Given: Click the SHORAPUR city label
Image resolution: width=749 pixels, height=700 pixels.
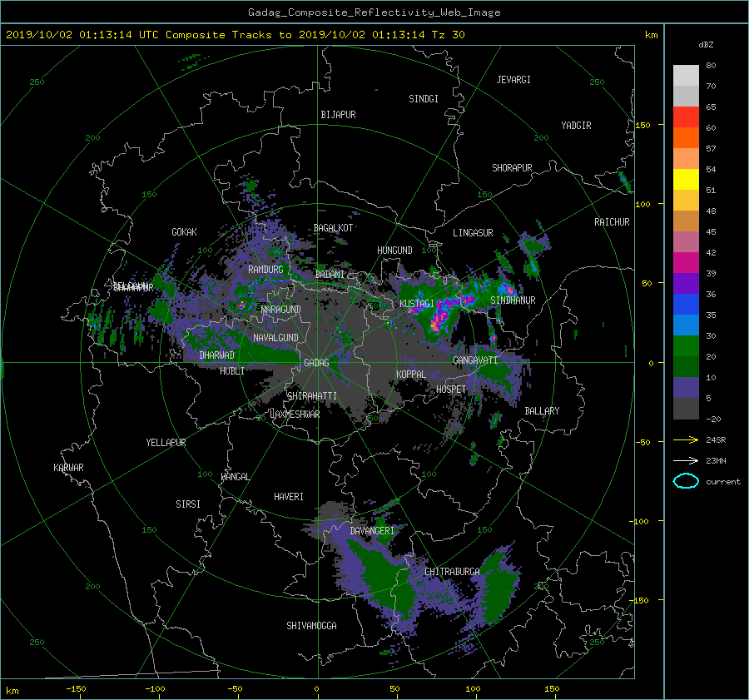Looking at the screenshot, I should [512, 168].
